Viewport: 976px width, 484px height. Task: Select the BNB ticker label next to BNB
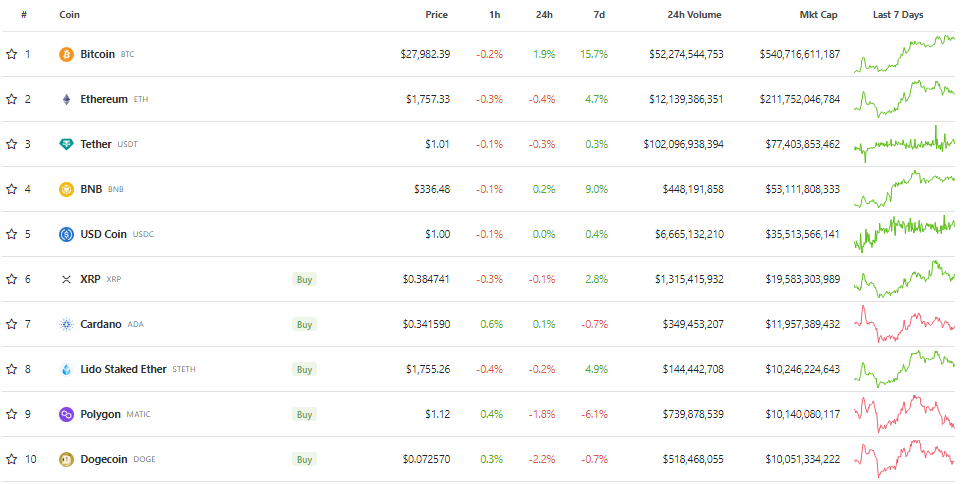(116, 190)
